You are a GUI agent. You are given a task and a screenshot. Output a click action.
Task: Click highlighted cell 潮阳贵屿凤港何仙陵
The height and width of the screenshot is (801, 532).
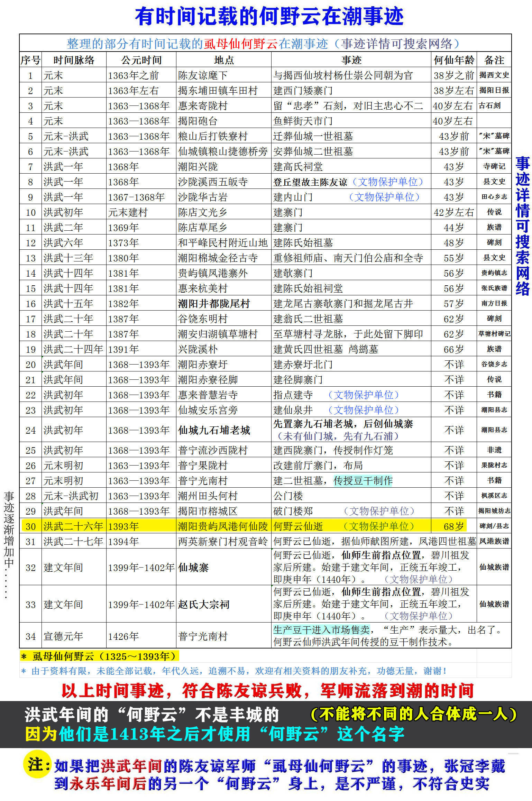point(224,526)
